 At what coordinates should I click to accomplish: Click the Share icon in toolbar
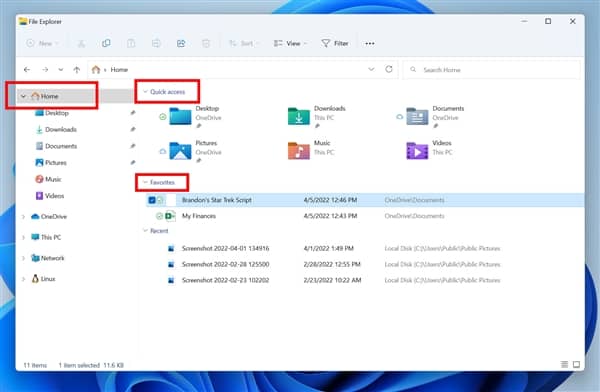pyautogui.click(x=181, y=43)
